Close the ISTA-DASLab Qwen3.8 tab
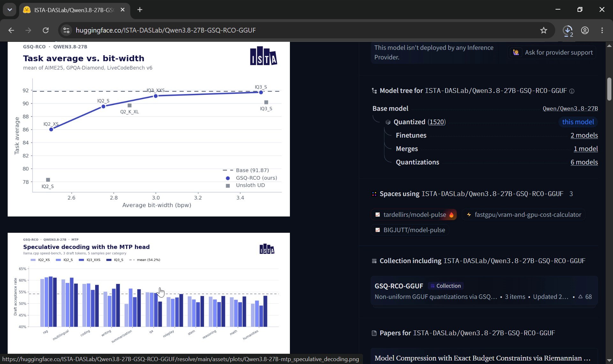 click(123, 10)
